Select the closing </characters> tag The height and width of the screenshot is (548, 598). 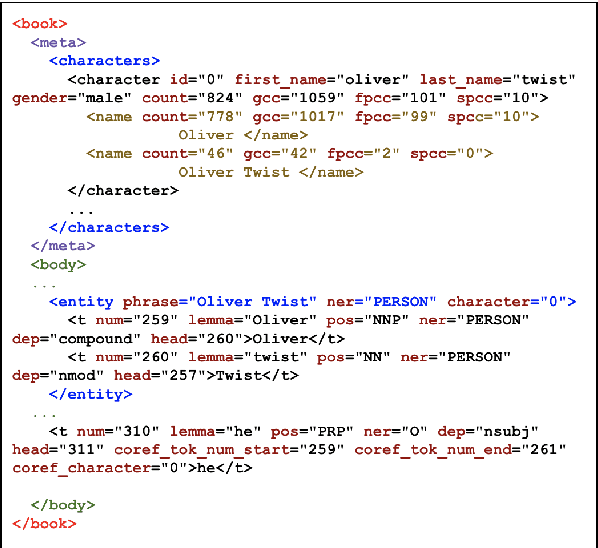[109, 227]
